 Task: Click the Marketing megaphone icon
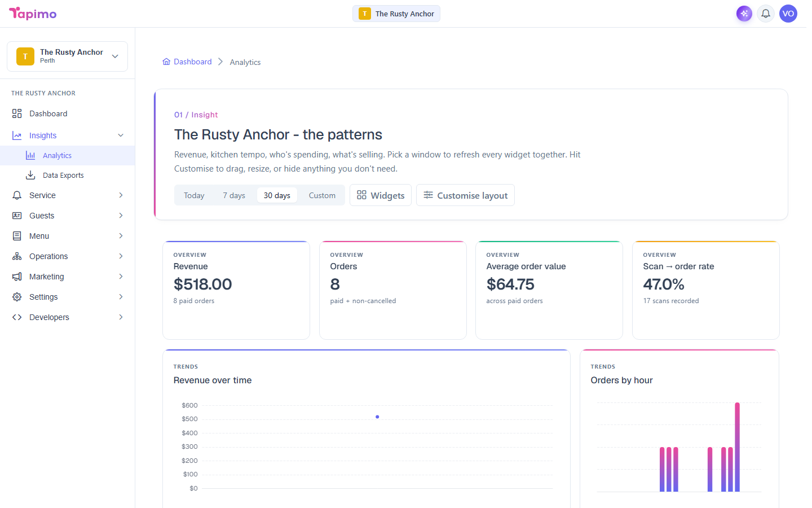(x=17, y=277)
